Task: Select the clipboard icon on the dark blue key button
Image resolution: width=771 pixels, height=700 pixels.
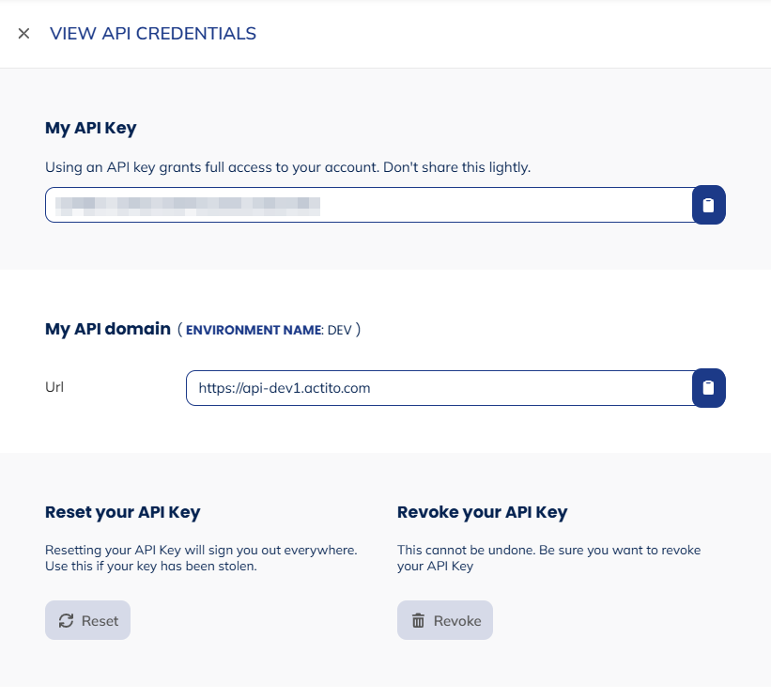Action: 709,205
